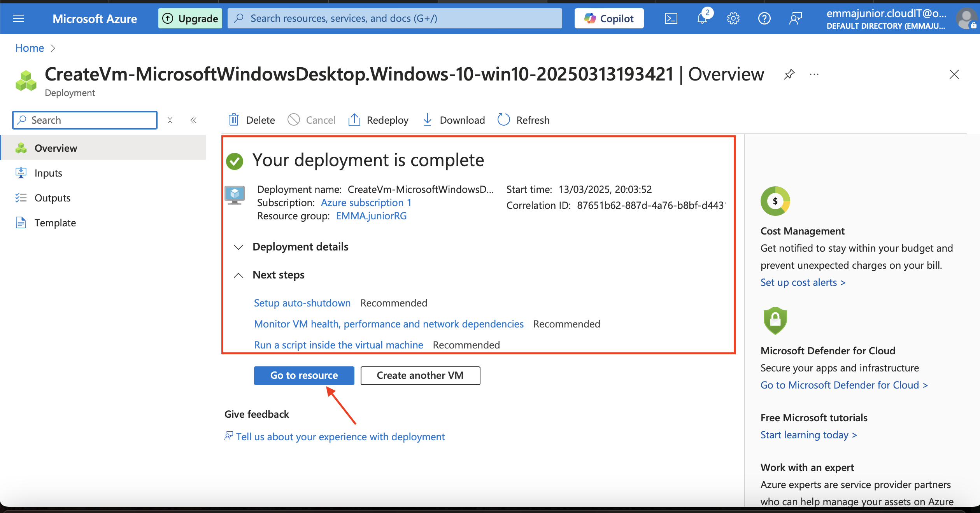Open Azure subscription 1 link

click(x=366, y=203)
